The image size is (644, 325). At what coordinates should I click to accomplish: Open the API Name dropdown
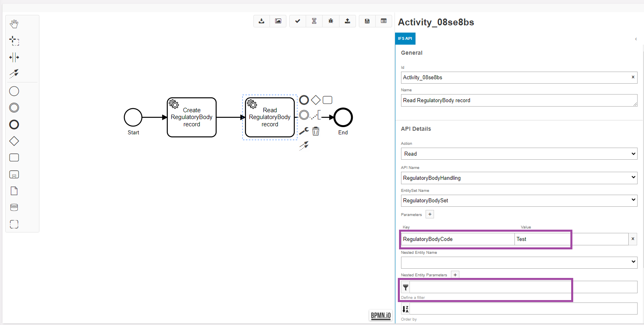(519, 178)
